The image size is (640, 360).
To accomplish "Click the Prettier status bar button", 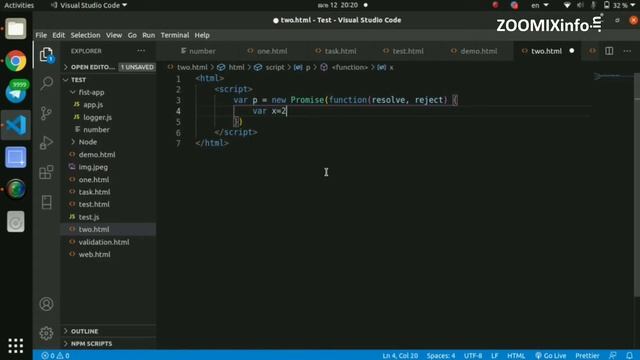I will [587, 356].
